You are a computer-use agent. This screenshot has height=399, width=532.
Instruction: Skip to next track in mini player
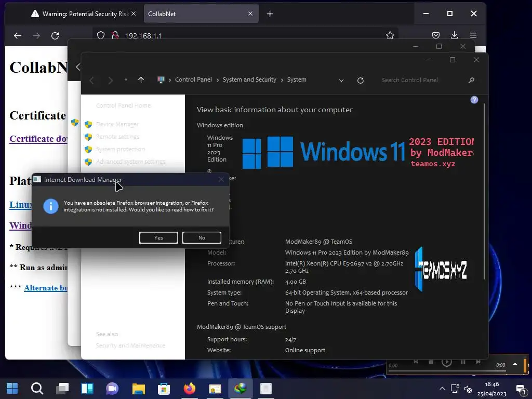click(478, 362)
